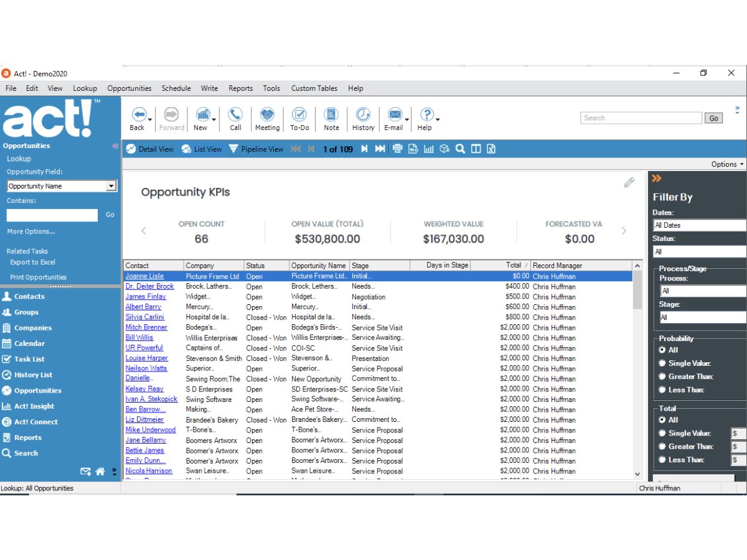Viewport: 747px width, 560px height.
Task: Click the document icon after the printer icon
Action: point(413,149)
